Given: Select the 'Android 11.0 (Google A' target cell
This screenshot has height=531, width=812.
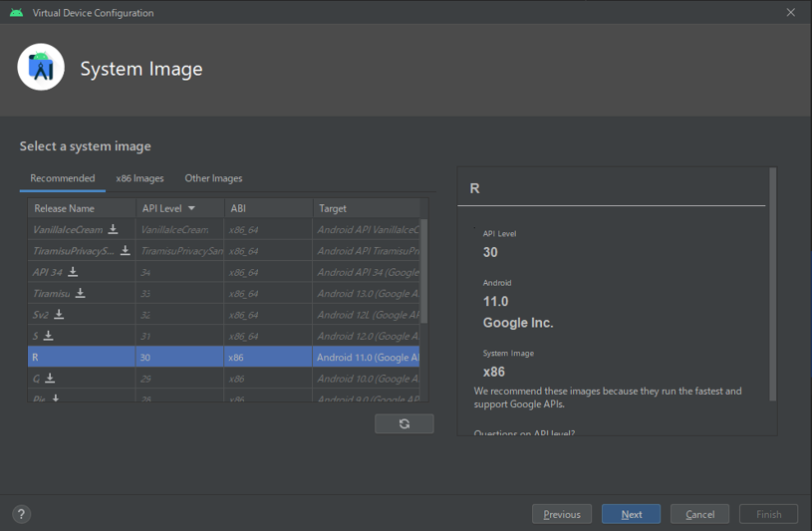Looking at the screenshot, I should [x=367, y=357].
